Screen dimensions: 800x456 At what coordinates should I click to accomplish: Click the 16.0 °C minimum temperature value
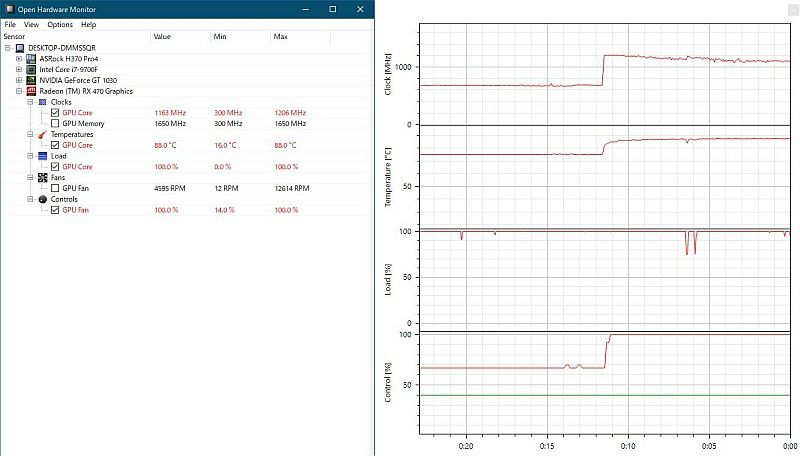(225, 145)
